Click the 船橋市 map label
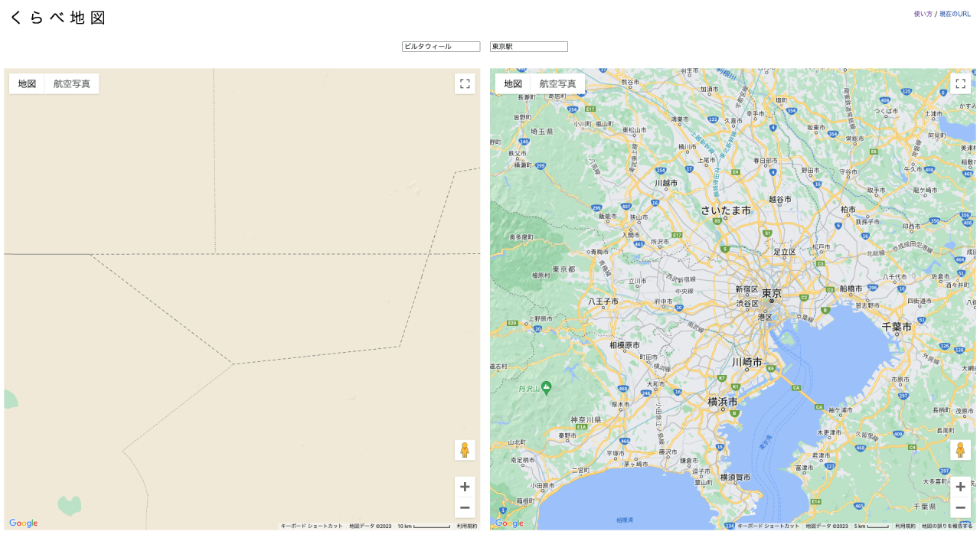The image size is (980, 551). 851,289
